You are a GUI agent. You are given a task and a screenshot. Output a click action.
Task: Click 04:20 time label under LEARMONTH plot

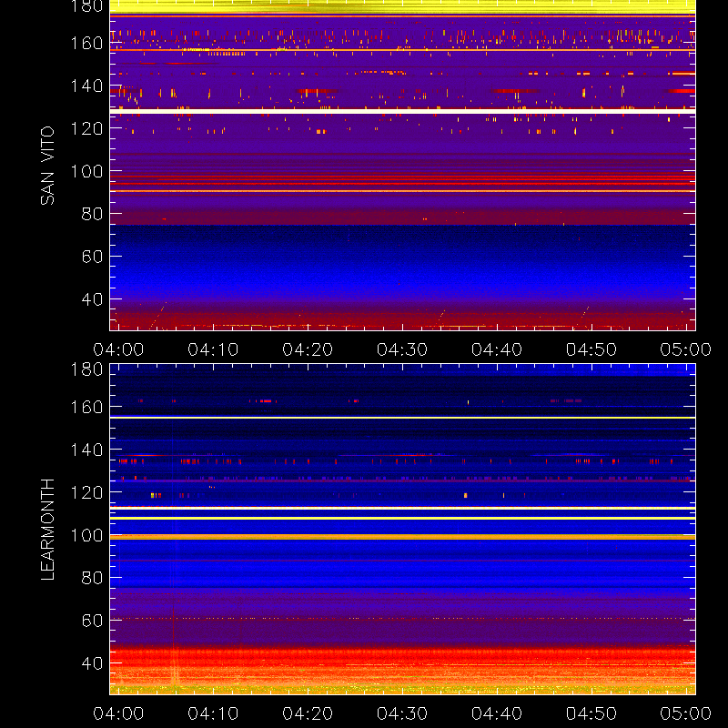308,713
